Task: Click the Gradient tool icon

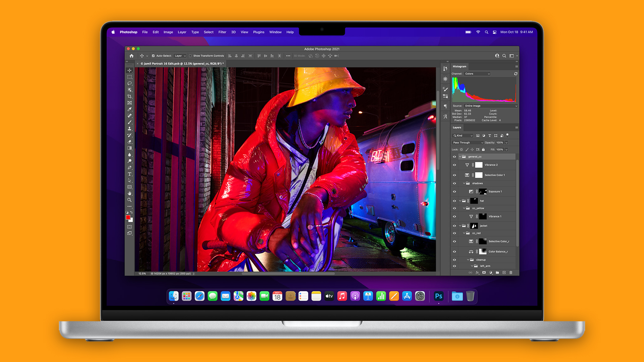Action: [129, 148]
